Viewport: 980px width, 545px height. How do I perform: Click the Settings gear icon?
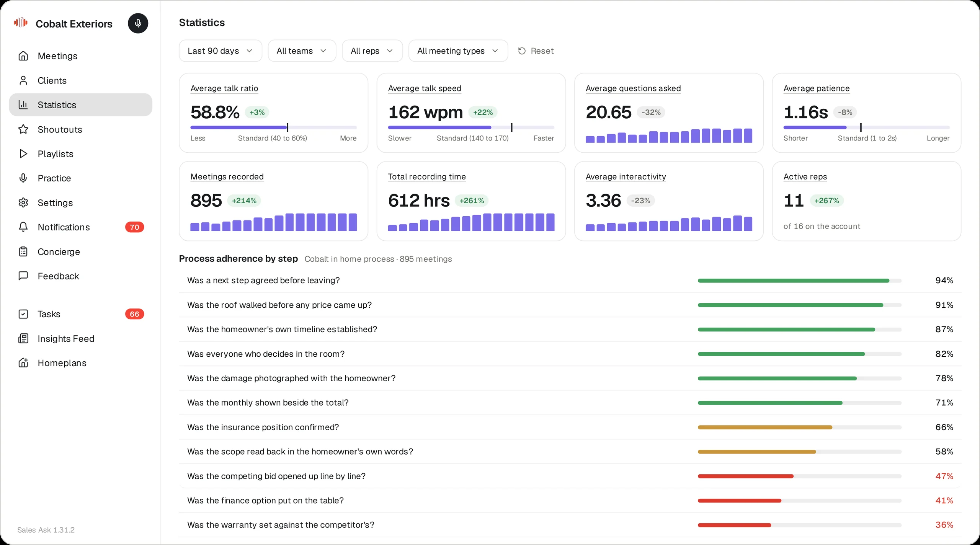click(23, 203)
